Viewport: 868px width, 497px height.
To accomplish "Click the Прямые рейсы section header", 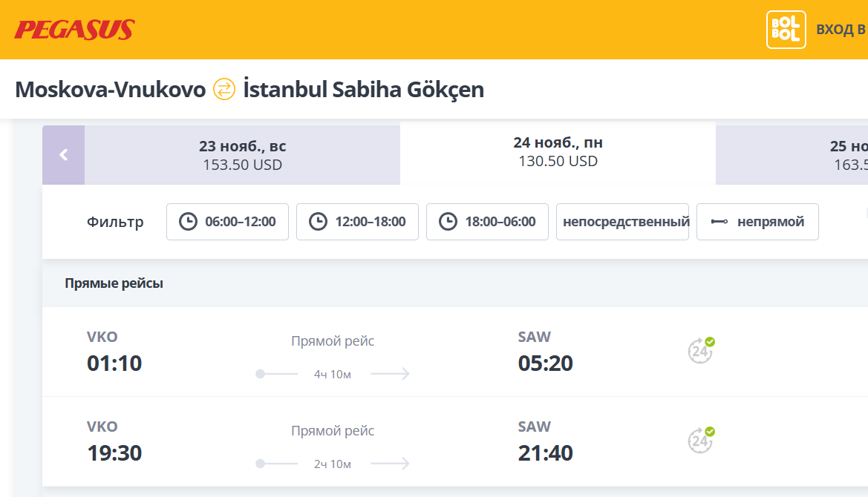I will (114, 283).
